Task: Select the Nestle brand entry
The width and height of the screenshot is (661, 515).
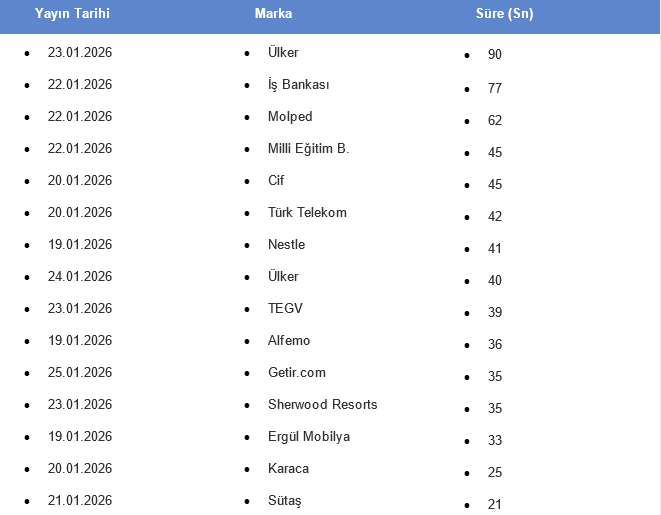Action: (286, 245)
